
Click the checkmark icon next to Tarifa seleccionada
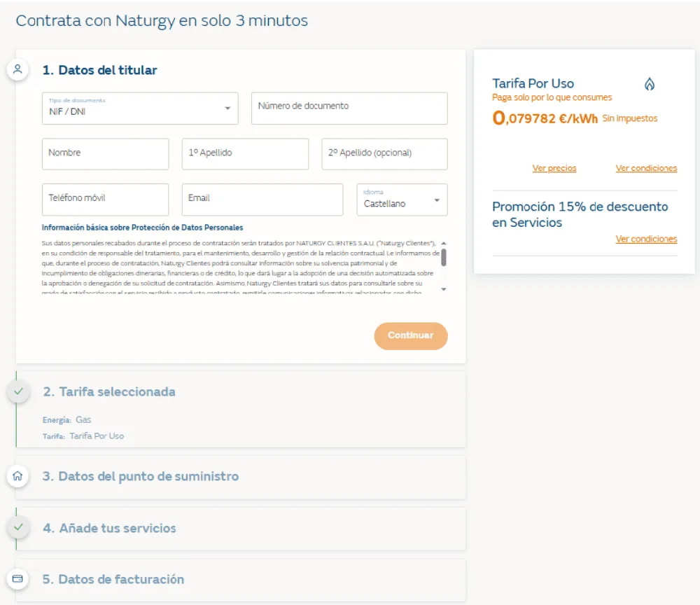tap(18, 391)
